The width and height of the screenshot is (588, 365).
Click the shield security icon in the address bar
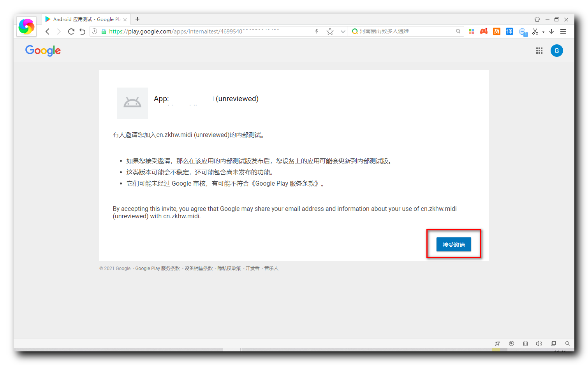tap(95, 31)
